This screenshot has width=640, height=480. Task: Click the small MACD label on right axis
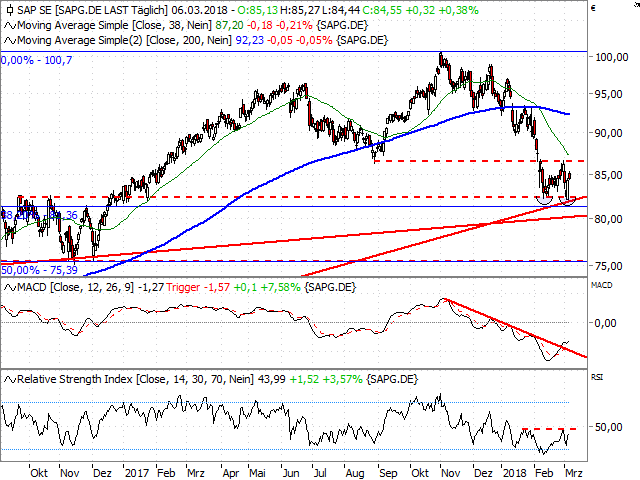[x=602, y=285]
